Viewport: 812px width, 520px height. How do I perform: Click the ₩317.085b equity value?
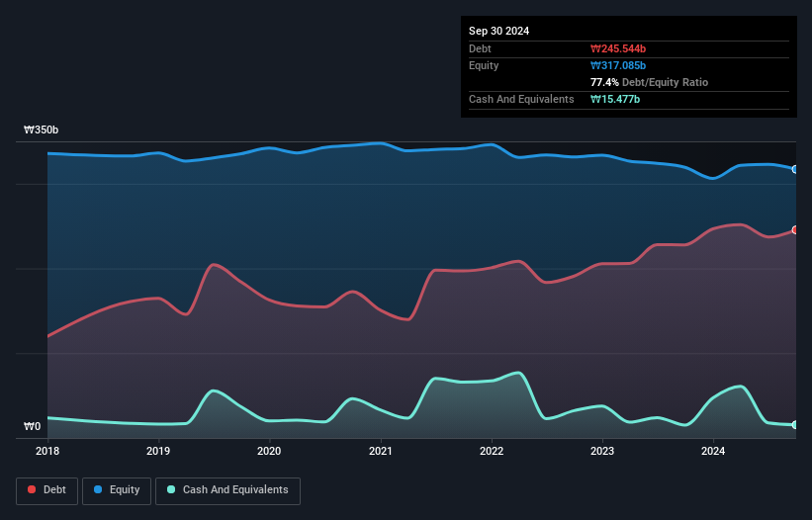(x=618, y=65)
